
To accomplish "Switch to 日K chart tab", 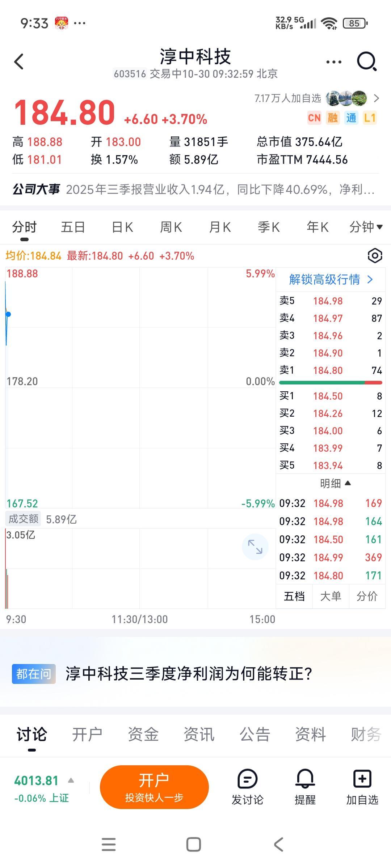I will pyautogui.click(x=122, y=227).
